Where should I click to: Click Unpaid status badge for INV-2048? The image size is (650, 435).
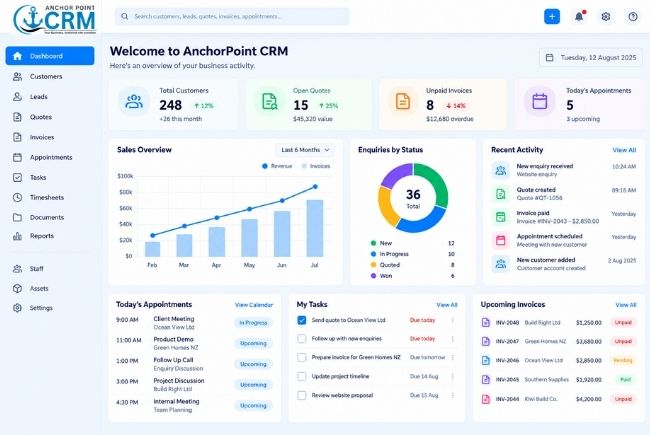pos(623,322)
